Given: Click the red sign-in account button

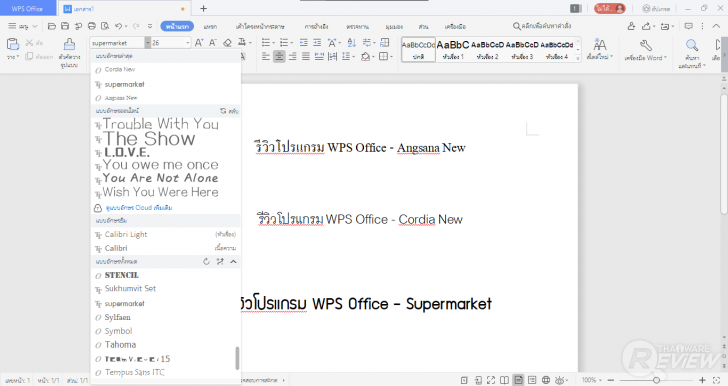Looking at the screenshot, I should coord(610,8).
